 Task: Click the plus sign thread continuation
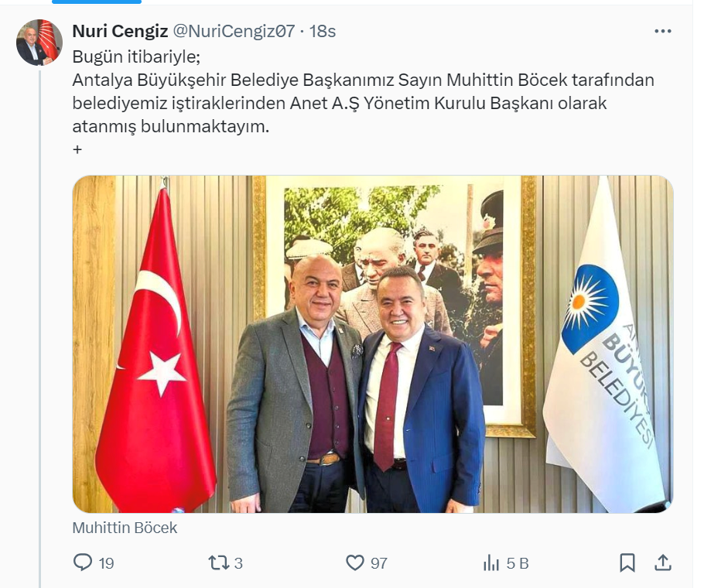coord(77,149)
